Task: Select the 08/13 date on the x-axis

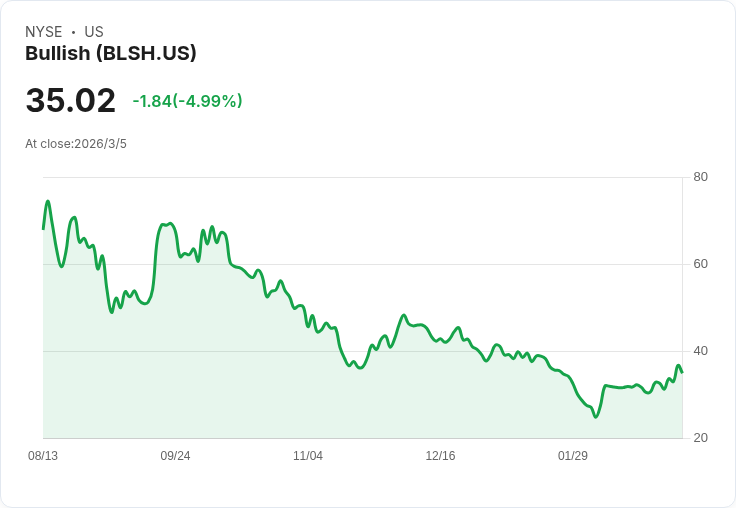Action: tap(43, 456)
